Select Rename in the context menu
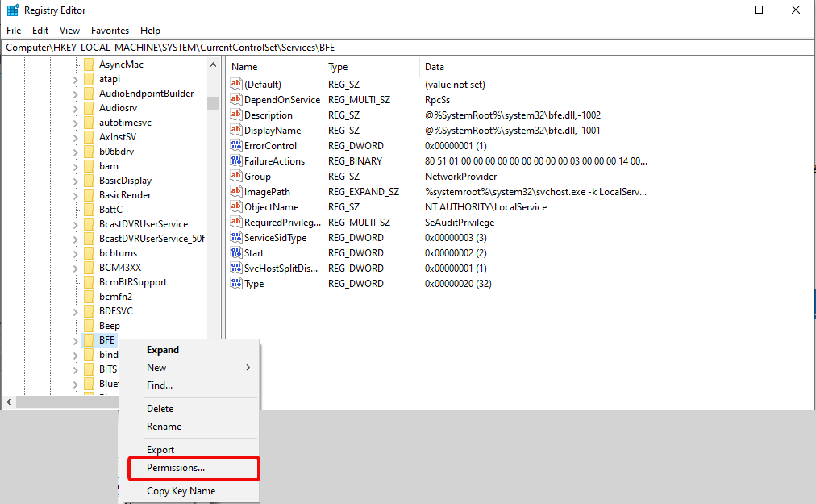Viewport: 816px width, 504px height. [189, 427]
